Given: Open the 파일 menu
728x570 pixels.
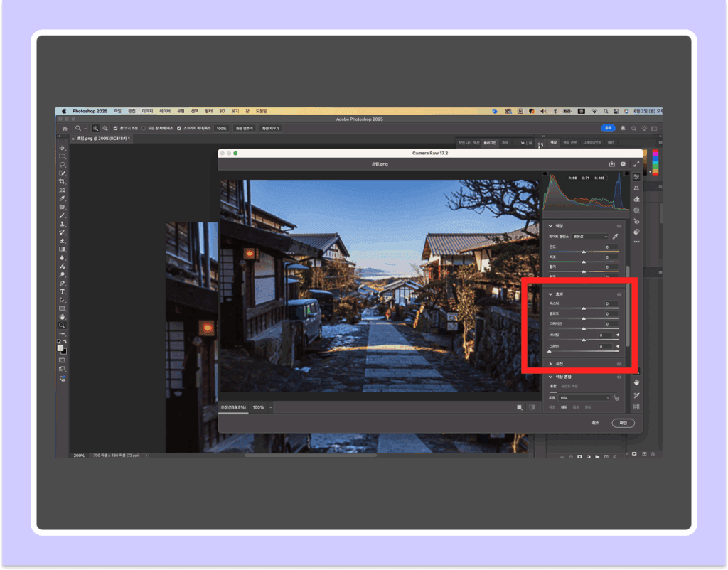Looking at the screenshot, I should click(118, 112).
